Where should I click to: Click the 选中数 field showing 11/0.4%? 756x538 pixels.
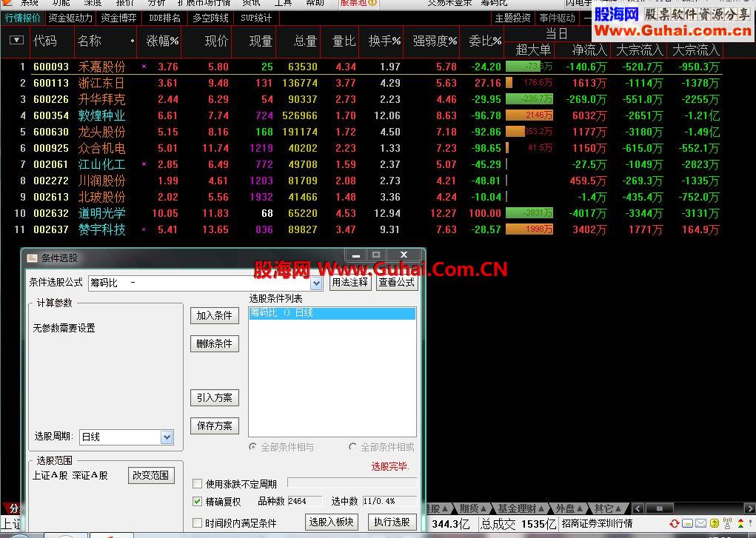(389, 501)
